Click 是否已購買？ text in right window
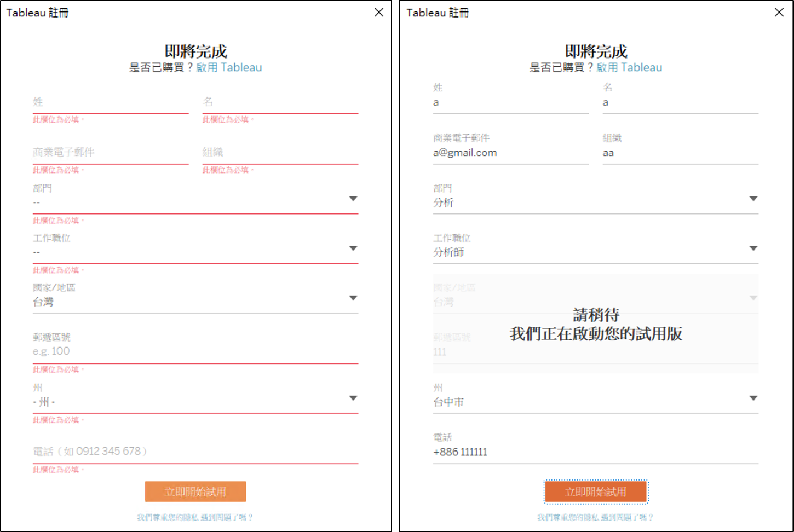The image size is (794, 532). point(562,67)
